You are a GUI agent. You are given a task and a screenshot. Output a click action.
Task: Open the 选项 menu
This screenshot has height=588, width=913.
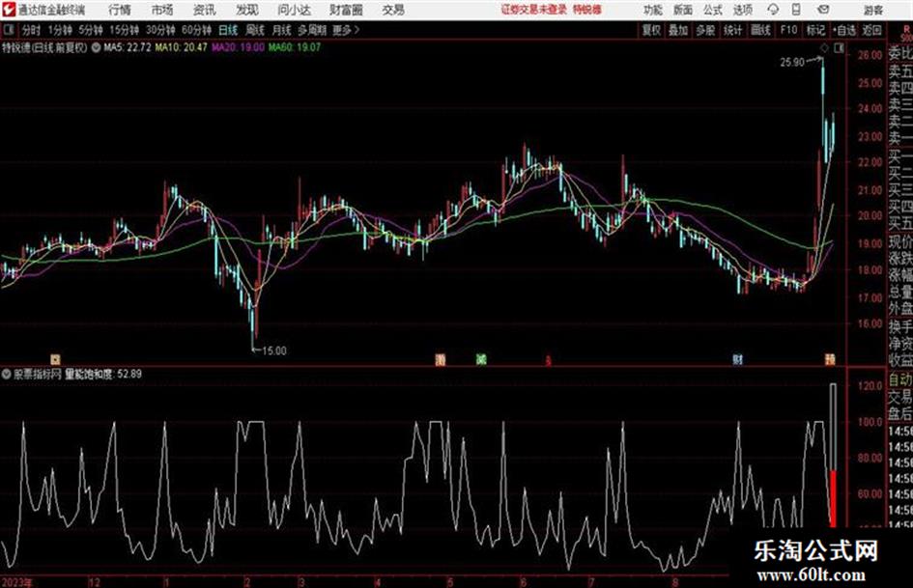coord(742,10)
